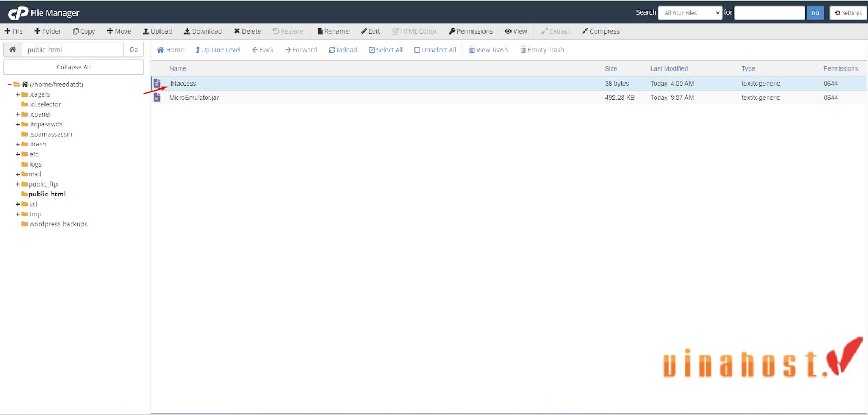
Task: Open .cl.selector folder in tree
Action: [x=45, y=104]
